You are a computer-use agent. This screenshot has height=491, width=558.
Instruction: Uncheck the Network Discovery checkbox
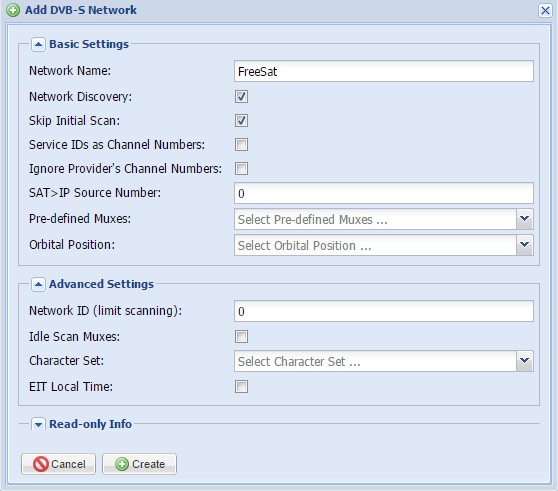point(241,96)
